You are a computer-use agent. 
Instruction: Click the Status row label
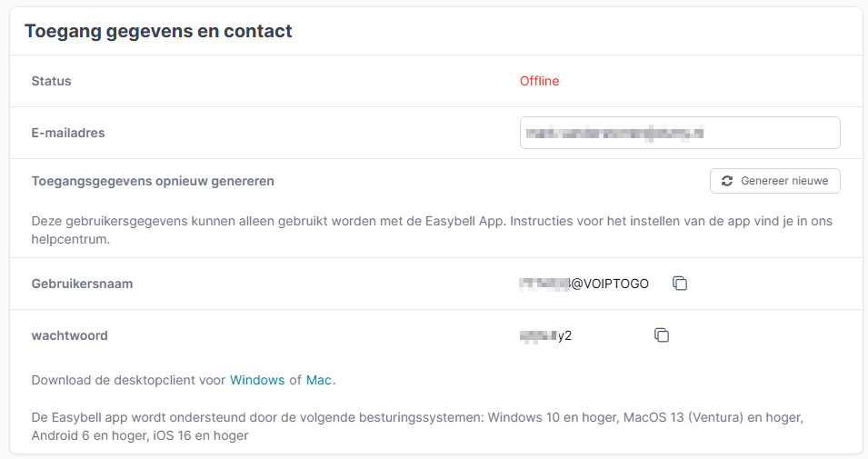[x=51, y=81]
